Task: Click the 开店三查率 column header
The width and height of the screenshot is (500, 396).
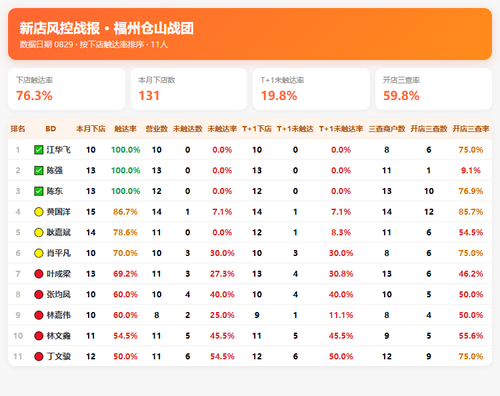Action: [x=471, y=129]
